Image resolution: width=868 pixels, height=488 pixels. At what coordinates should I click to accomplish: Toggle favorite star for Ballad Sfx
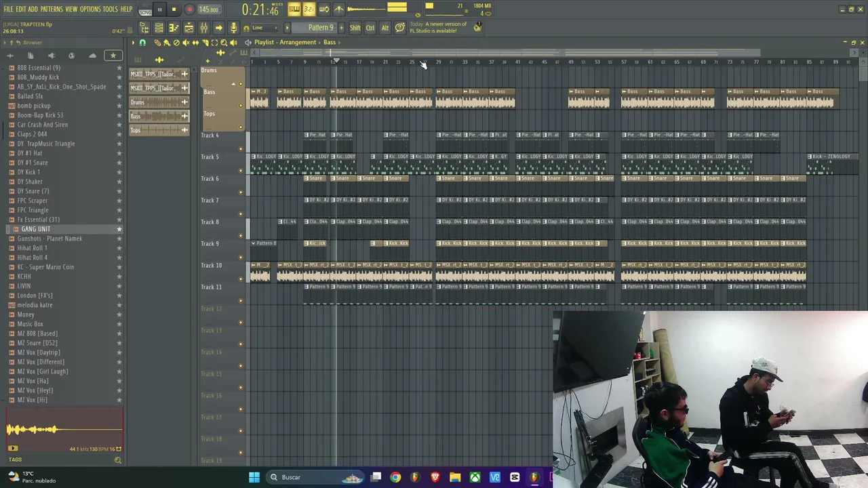tap(119, 96)
